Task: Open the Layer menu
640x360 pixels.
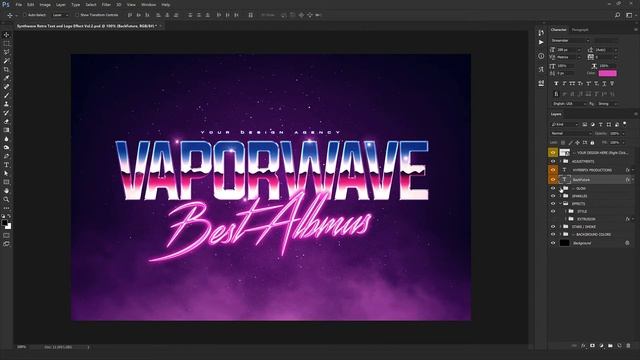Action: click(60, 4)
